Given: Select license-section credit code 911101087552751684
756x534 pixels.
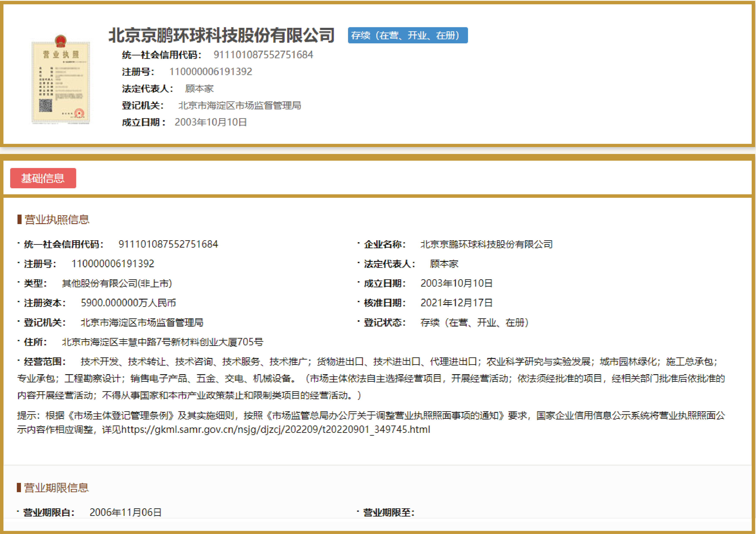Looking at the screenshot, I should [168, 244].
